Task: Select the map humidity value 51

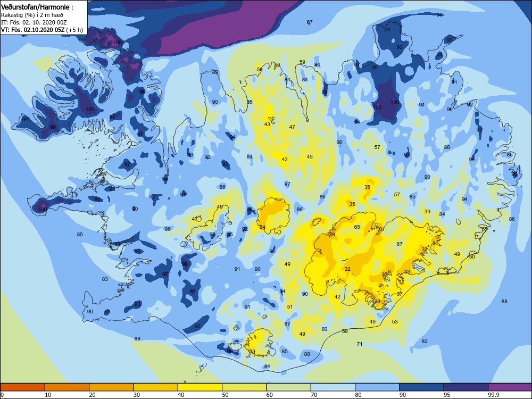Action: pos(290,307)
